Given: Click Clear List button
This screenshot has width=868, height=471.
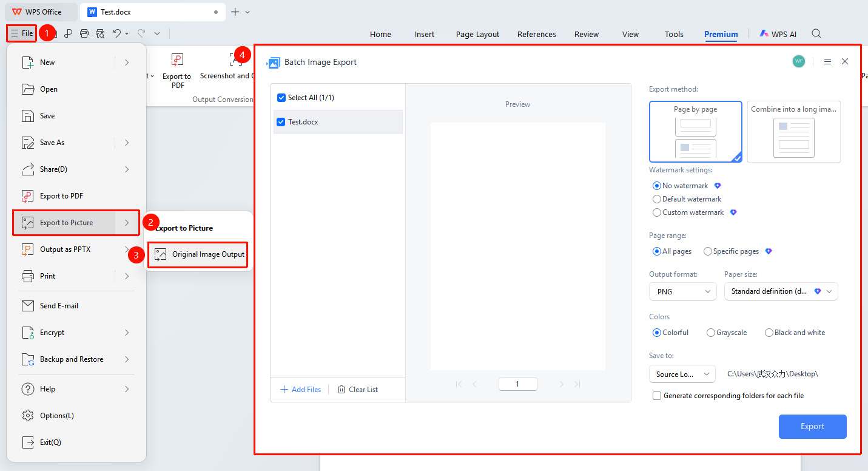Looking at the screenshot, I should point(358,390).
